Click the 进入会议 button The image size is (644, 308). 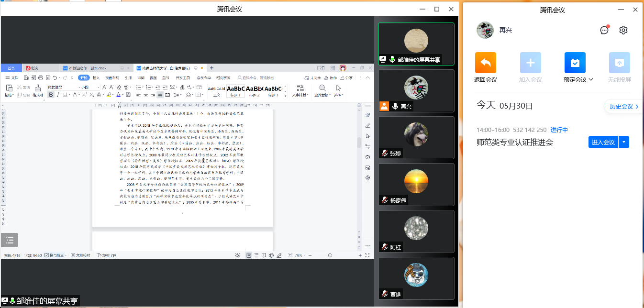(x=603, y=142)
